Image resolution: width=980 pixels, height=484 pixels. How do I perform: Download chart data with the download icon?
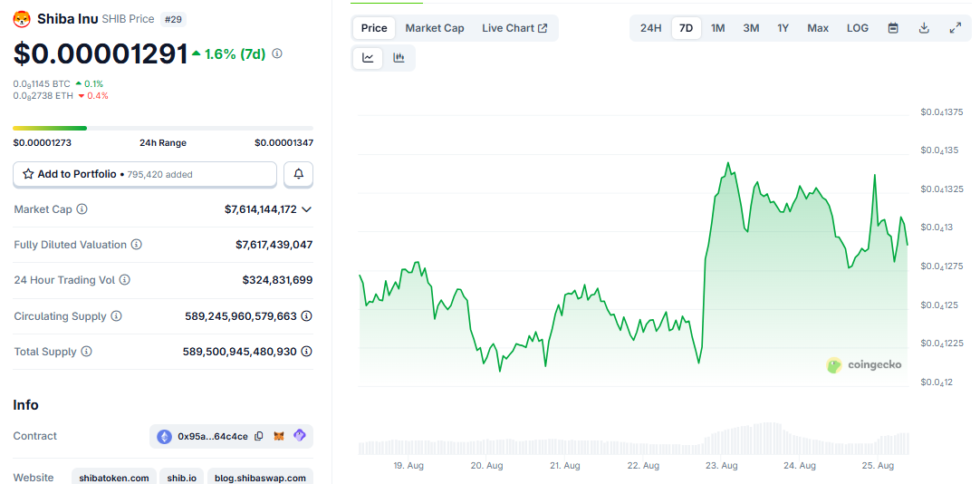(924, 28)
